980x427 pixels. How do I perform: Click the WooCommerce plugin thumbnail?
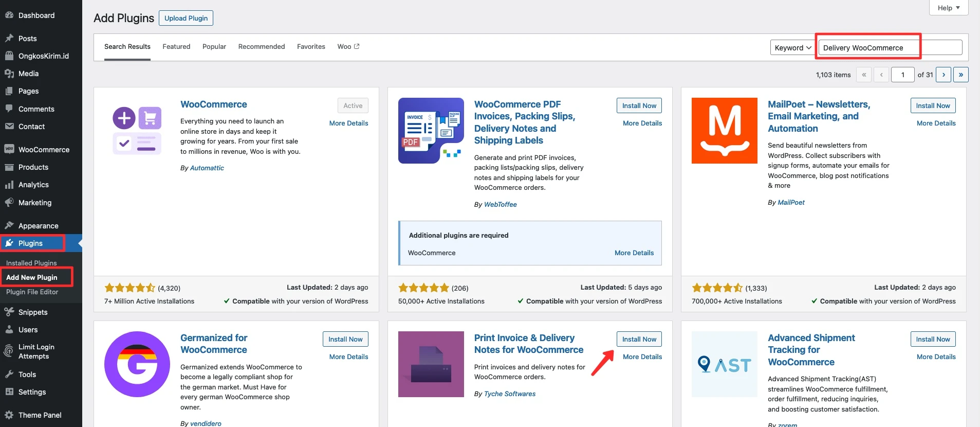point(137,131)
